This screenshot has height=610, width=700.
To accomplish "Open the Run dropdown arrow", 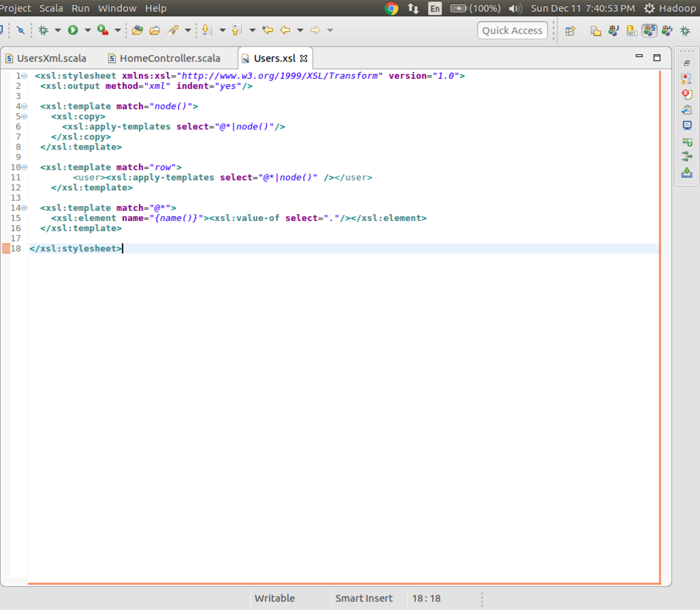I will (x=87, y=30).
